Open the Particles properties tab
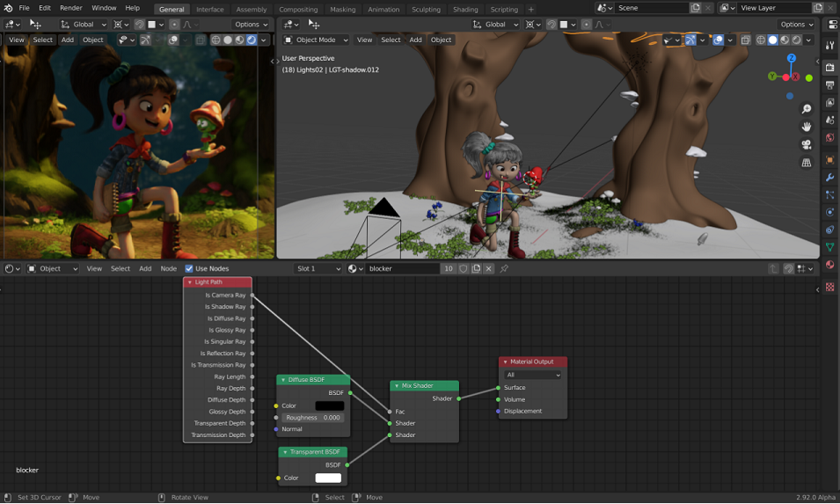Screen dimensions: 840x504 click(829, 195)
